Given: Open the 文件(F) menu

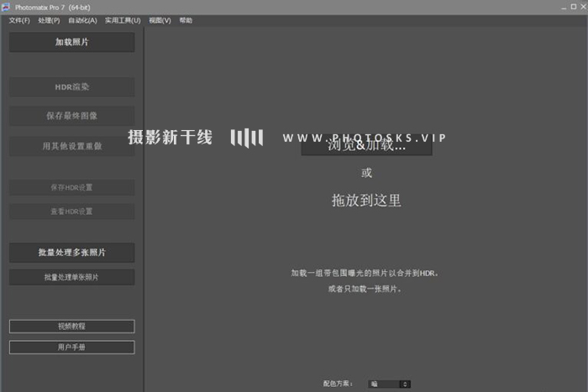Looking at the screenshot, I should click(x=19, y=20).
